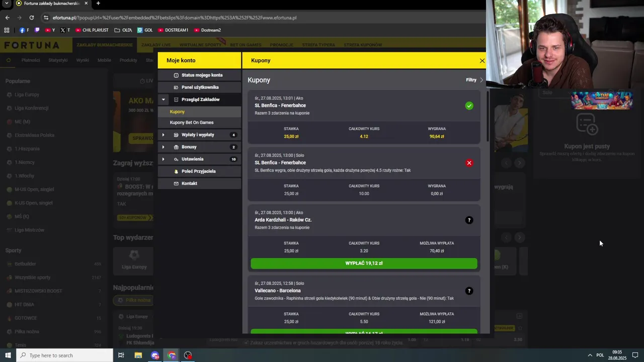Expand the Bonusy section
This screenshot has width=644, height=362.
[x=163, y=147]
